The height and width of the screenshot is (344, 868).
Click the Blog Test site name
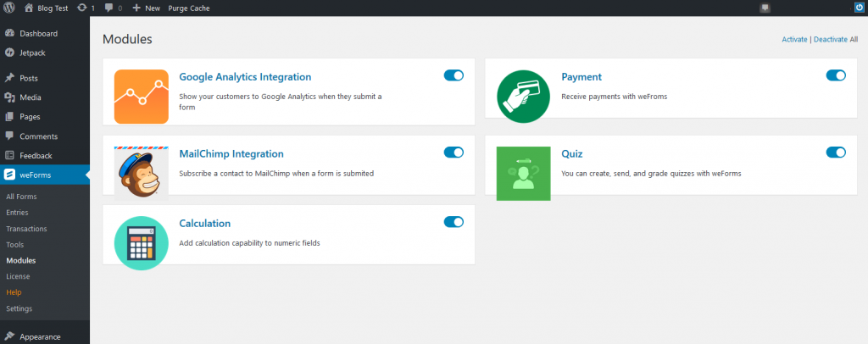[x=53, y=8]
